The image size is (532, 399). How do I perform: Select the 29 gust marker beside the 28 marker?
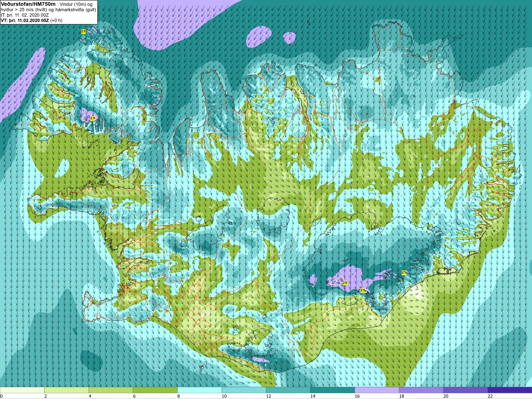pyautogui.click(x=363, y=291)
